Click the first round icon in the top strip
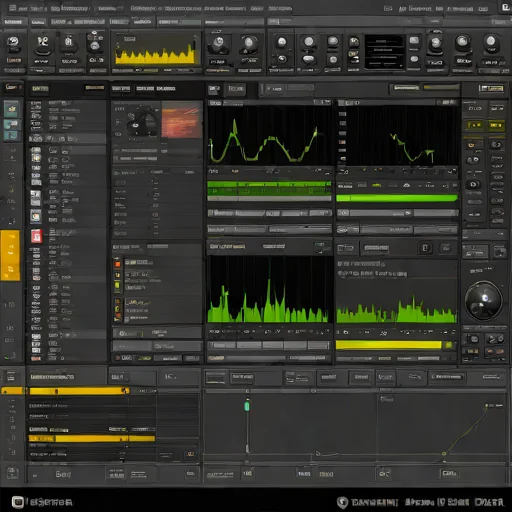Screen dimensions: 512x512 click(13, 41)
